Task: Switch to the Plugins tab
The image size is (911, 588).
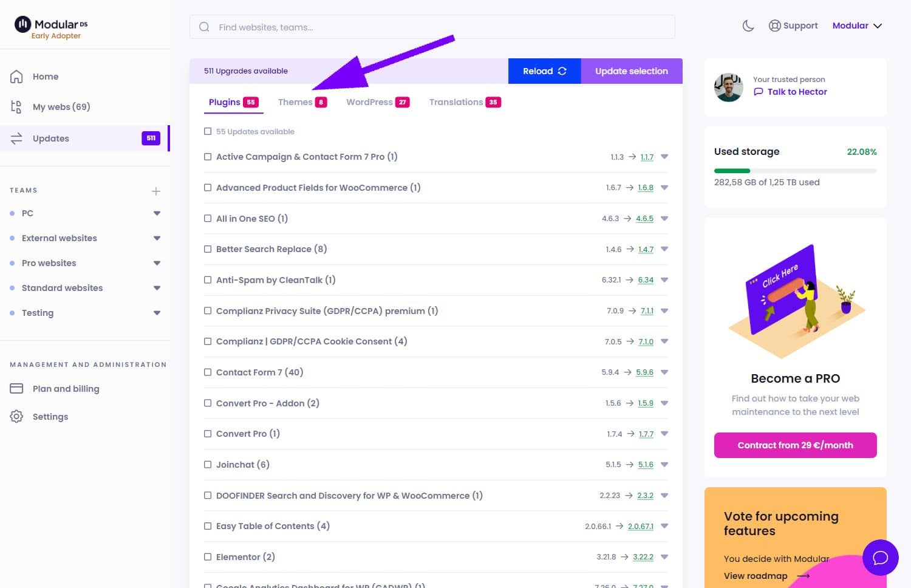Action: point(233,102)
